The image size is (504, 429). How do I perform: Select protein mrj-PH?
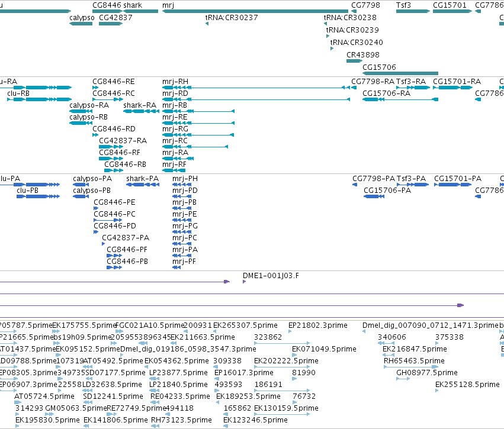point(182,184)
